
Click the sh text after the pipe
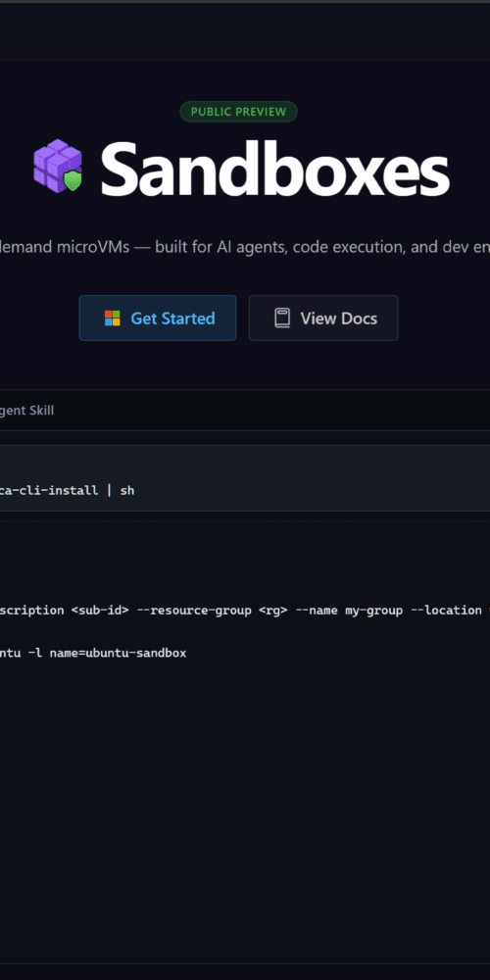pyautogui.click(x=126, y=491)
